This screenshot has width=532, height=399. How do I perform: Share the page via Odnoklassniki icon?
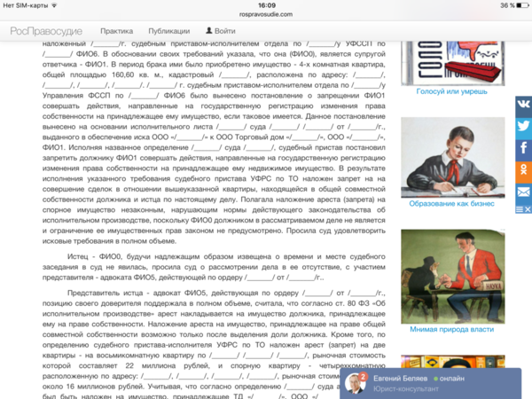[x=523, y=171]
